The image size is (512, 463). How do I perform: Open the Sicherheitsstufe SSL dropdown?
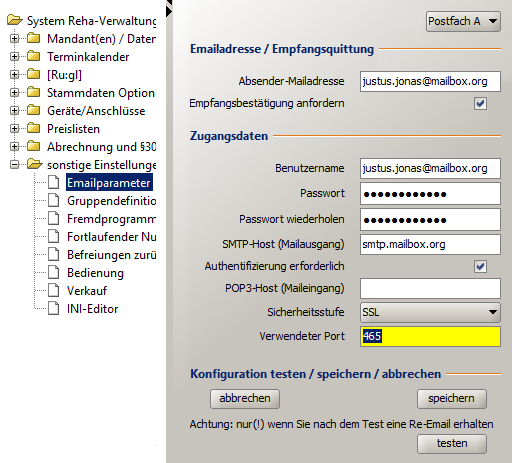click(x=430, y=312)
